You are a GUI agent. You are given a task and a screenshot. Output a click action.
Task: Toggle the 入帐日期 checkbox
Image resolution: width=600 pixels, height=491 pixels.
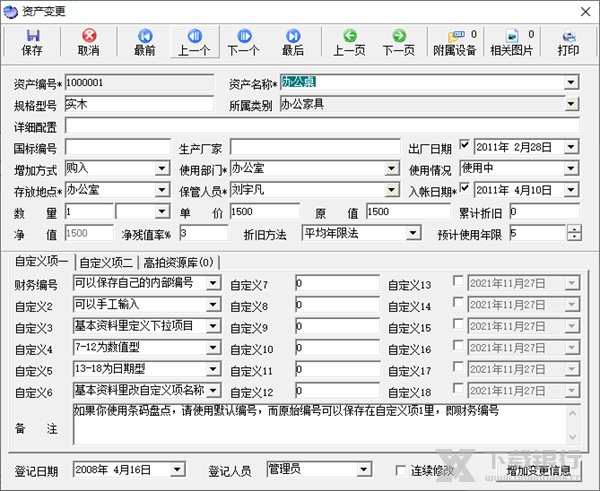[465, 188]
